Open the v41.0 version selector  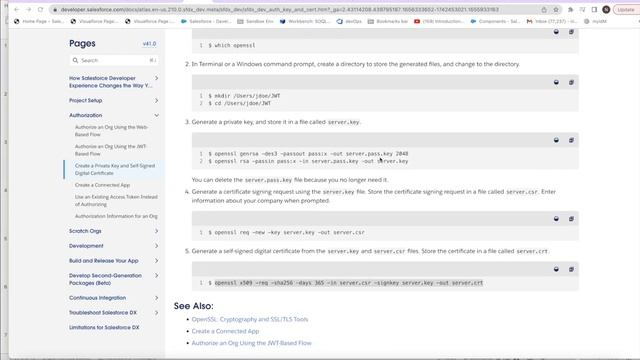click(x=149, y=44)
